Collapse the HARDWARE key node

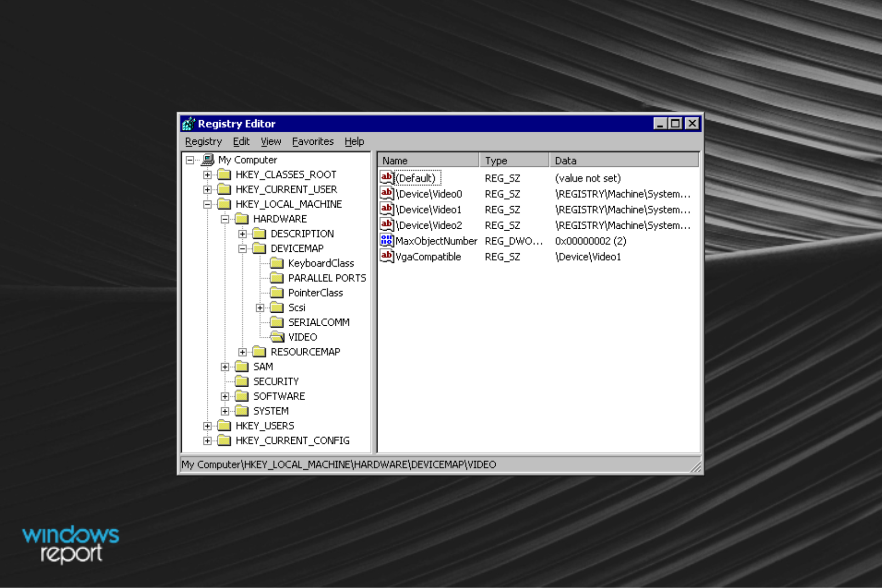pyautogui.click(x=225, y=219)
